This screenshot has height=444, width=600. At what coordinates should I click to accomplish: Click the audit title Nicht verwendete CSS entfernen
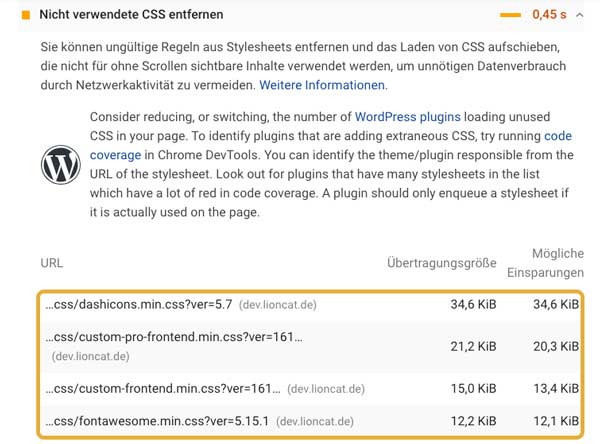(x=131, y=15)
